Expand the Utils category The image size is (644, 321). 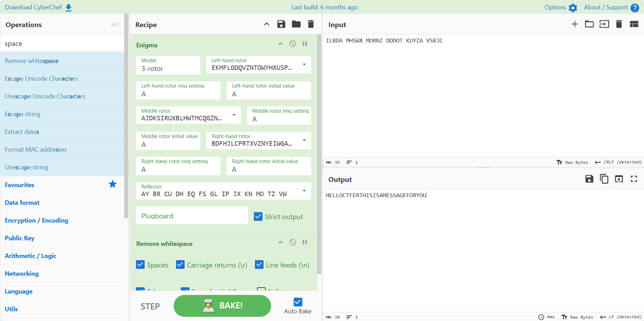62,309
